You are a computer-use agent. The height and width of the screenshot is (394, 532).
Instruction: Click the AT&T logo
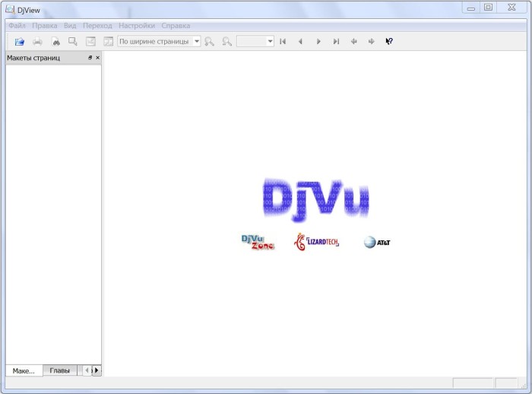pyautogui.click(x=377, y=243)
